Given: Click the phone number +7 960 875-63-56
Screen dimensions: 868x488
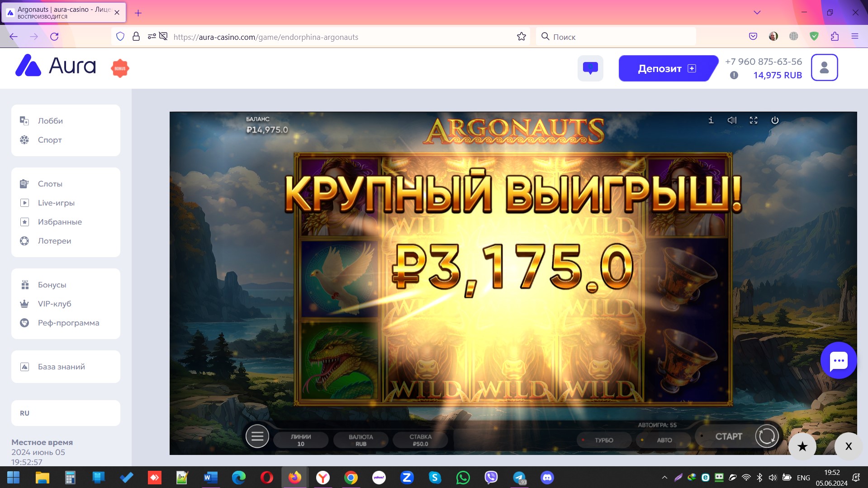Looking at the screenshot, I should [764, 62].
